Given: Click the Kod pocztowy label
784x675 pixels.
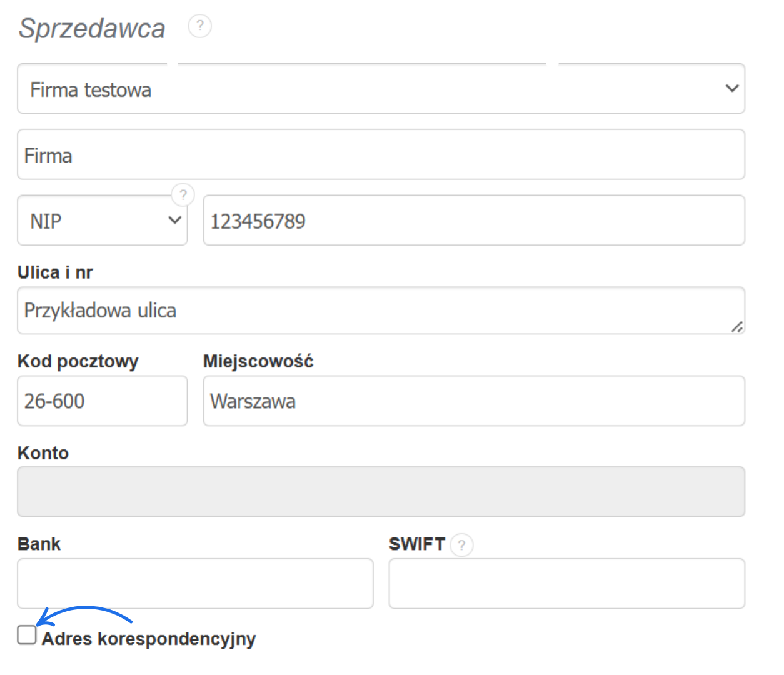Looking at the screenshot, I should (78, 361).
